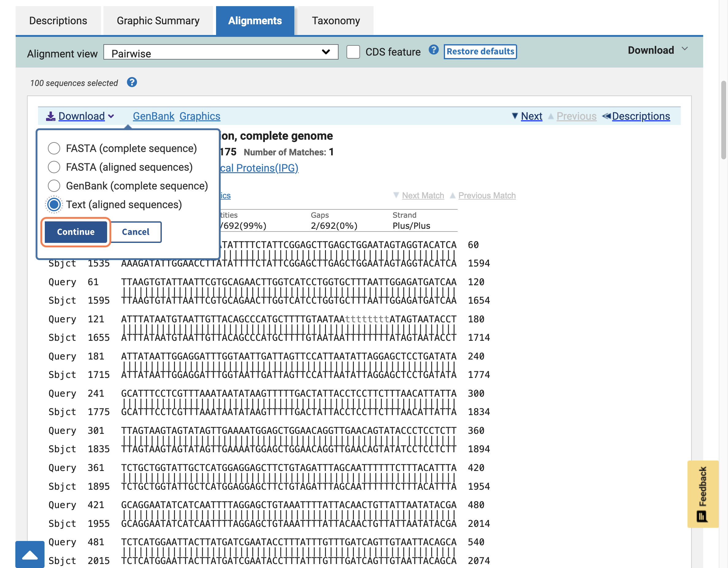The image size is (728, 568).
Task: Click the left-arrow icon before Descriptions link
Action: coord(606,116)
